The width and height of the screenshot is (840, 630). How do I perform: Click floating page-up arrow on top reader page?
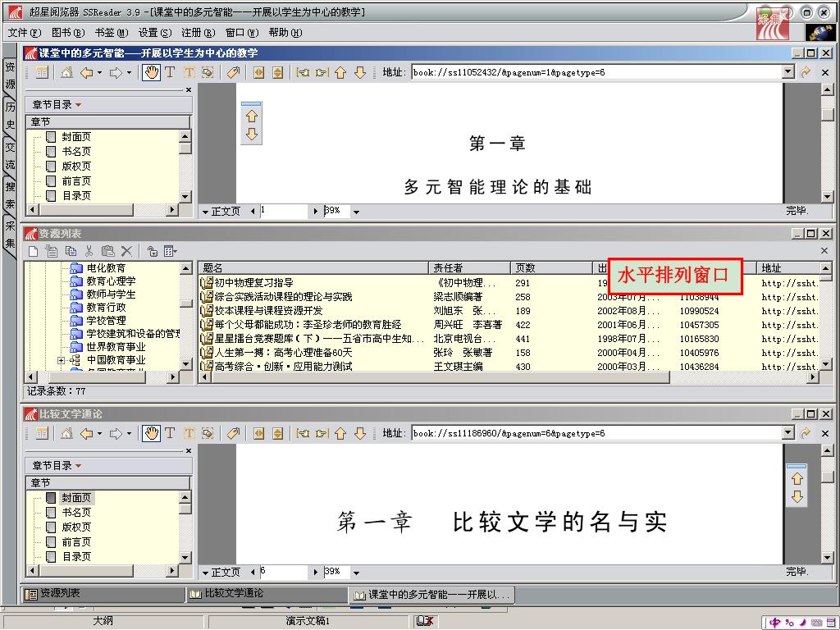(252, 116)
